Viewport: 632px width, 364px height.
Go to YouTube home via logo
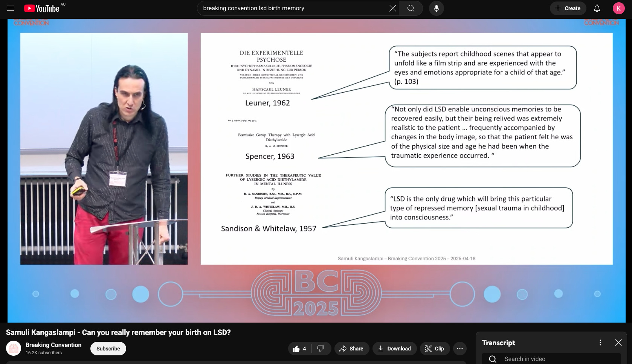(41, 8)
